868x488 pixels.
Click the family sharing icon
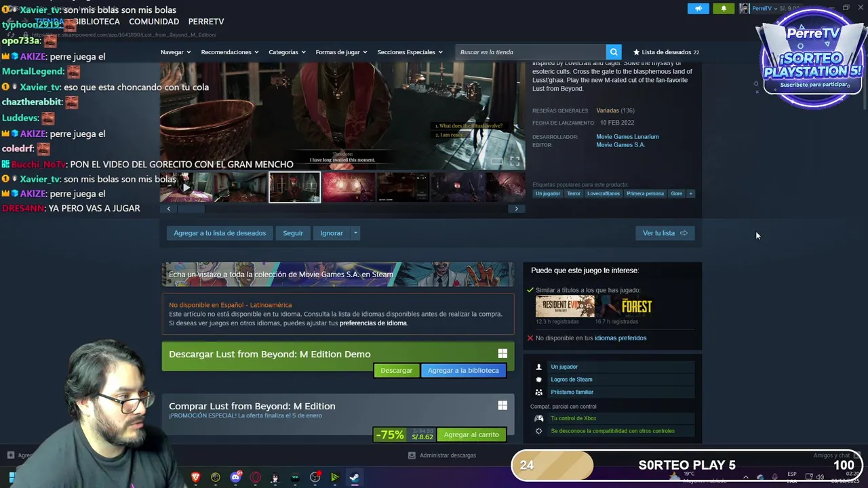(x=539, y=392)
